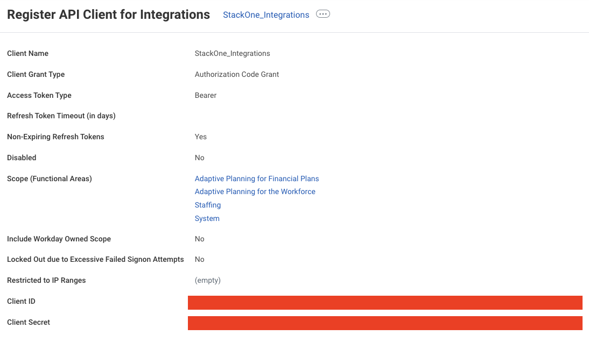Select the redacted Client Secret value
This screenshot has height=364, width=589.
click(385, 323)
